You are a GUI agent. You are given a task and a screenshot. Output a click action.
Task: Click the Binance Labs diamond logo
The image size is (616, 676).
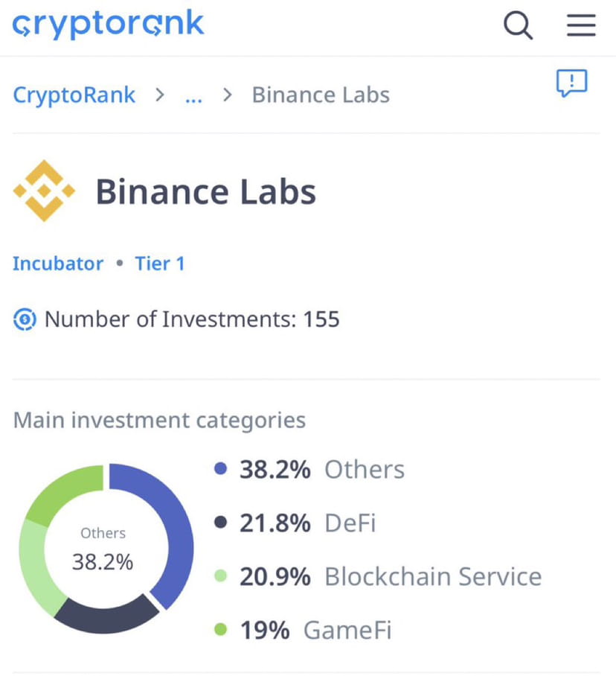tap(44, 191)
